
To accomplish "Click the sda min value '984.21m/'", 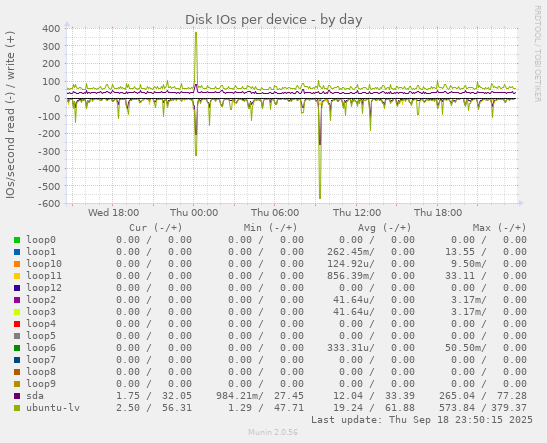I will point(239,396).
